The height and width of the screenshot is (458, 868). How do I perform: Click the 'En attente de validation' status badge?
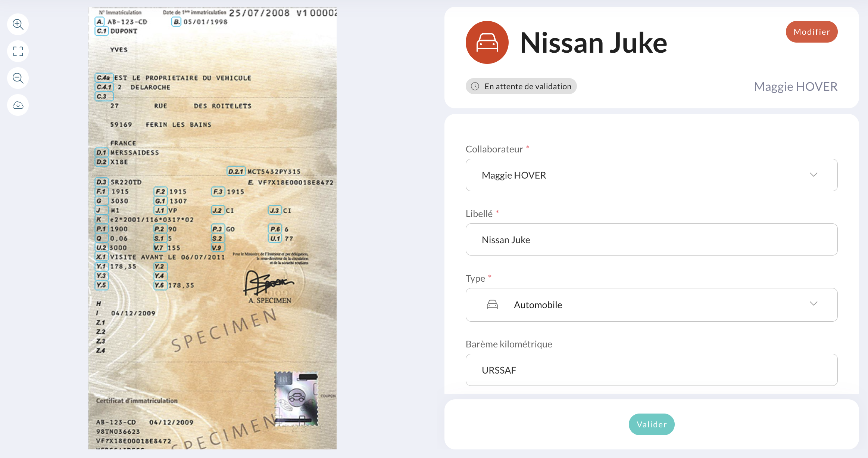click(521, 86)
